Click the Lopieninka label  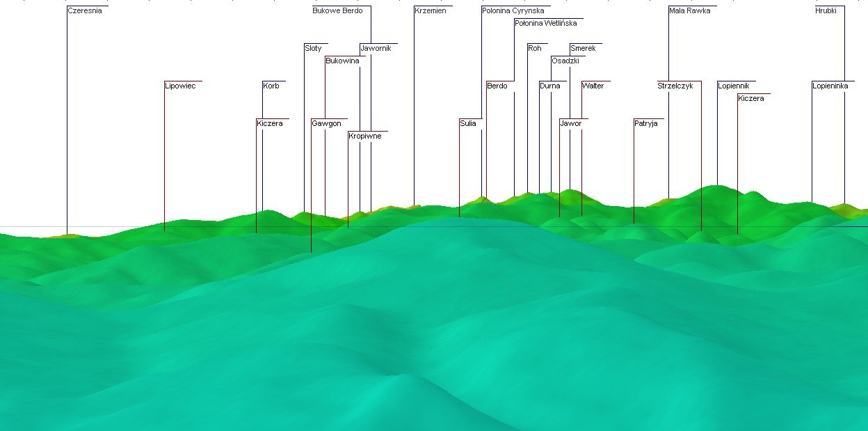(x=830, y=86)
